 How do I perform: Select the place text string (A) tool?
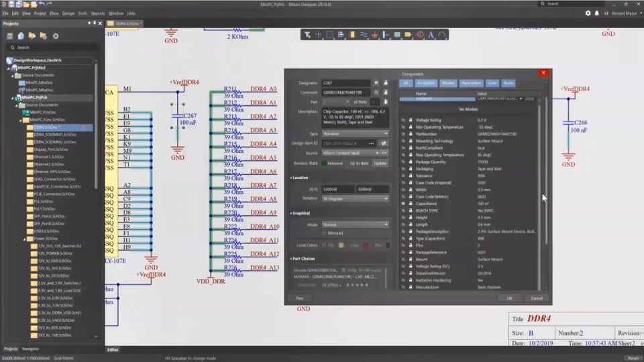pyautogui.click(x=431, y=35)
